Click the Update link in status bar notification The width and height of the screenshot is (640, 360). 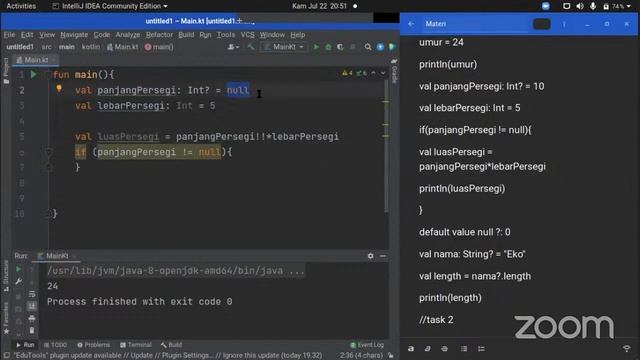click(141, 356)
